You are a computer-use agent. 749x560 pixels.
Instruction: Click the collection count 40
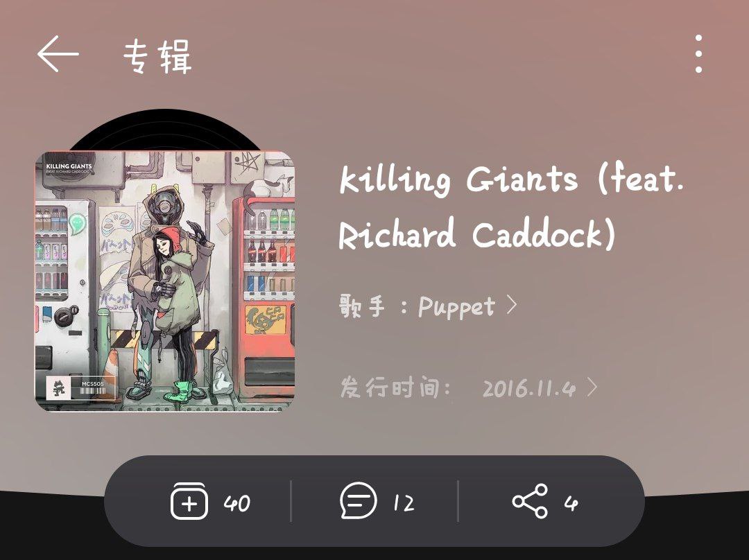coord(237,503)
